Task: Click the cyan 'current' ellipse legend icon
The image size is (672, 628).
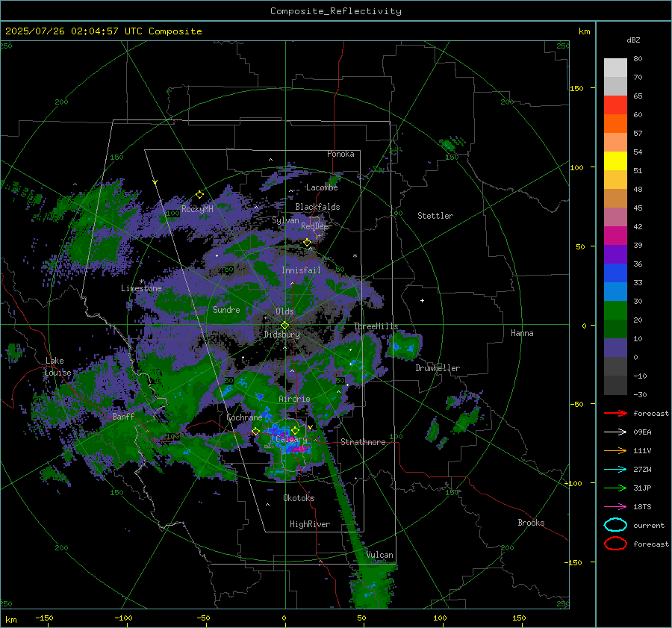Action: (x=615, y=525)
